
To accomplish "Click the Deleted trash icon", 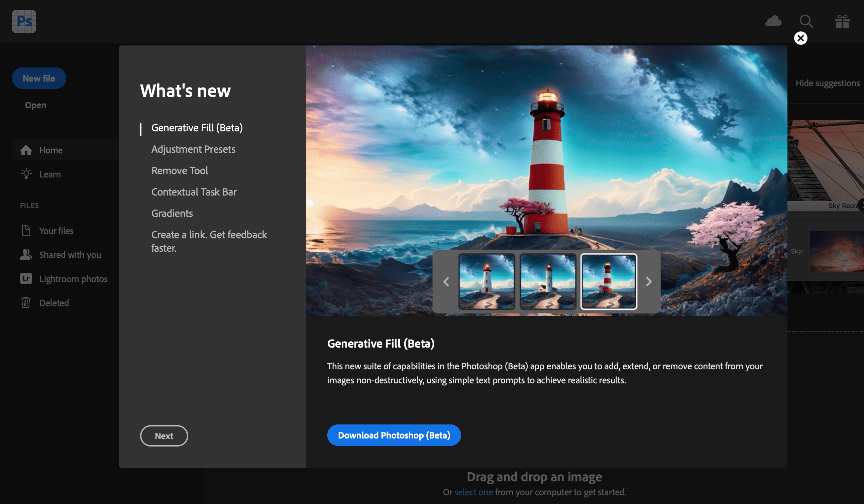I will coord(26,302).
